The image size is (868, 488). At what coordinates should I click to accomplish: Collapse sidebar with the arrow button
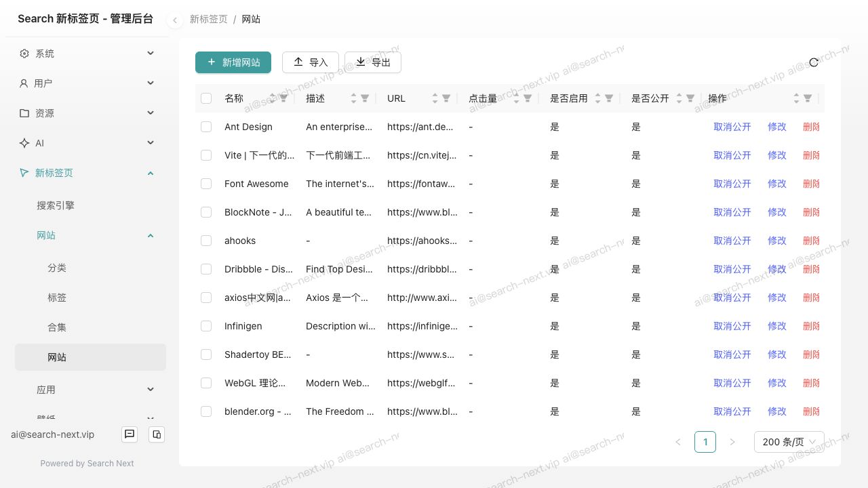[175, 20]
